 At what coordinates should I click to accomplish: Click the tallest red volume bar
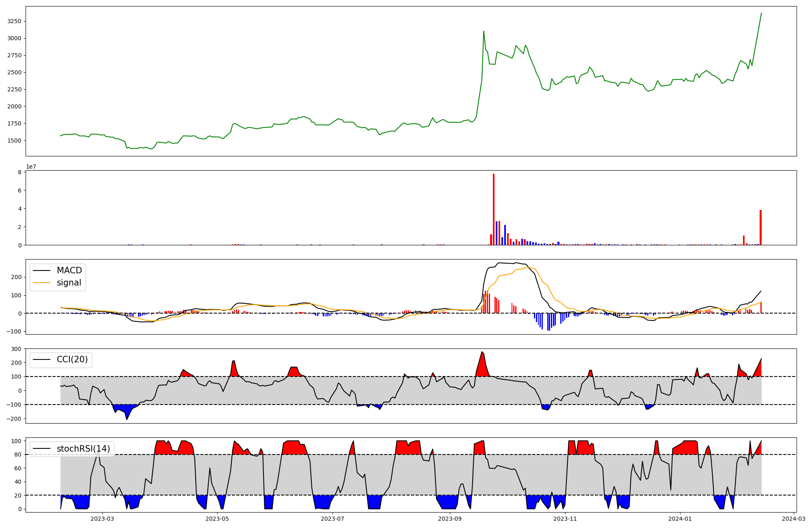tap(494, 209)
